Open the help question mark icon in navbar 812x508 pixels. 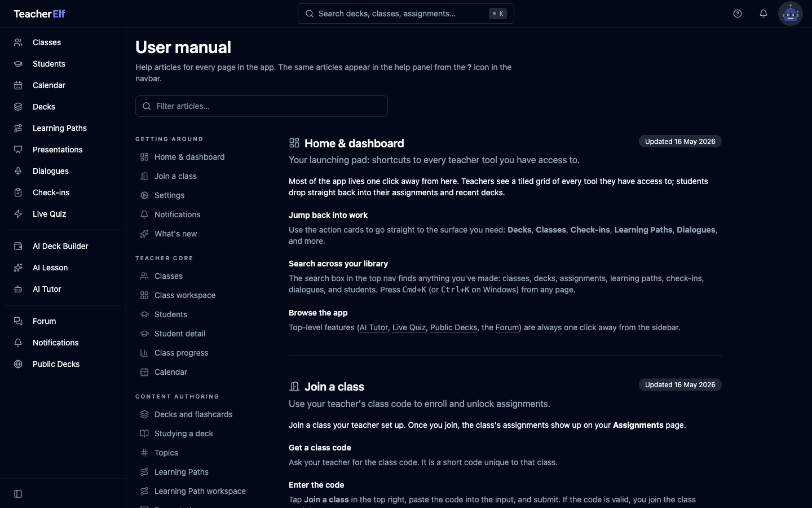click(x=738, y=14)
